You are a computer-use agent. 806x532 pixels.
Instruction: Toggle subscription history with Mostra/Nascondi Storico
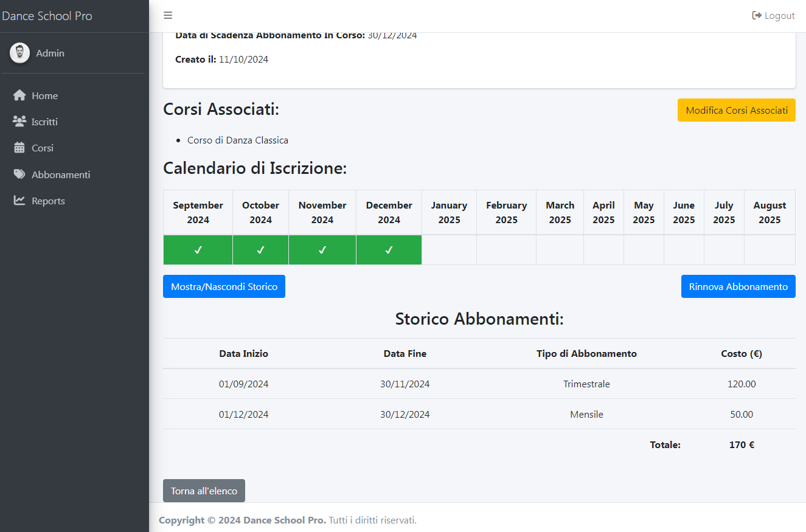[224, 286]
